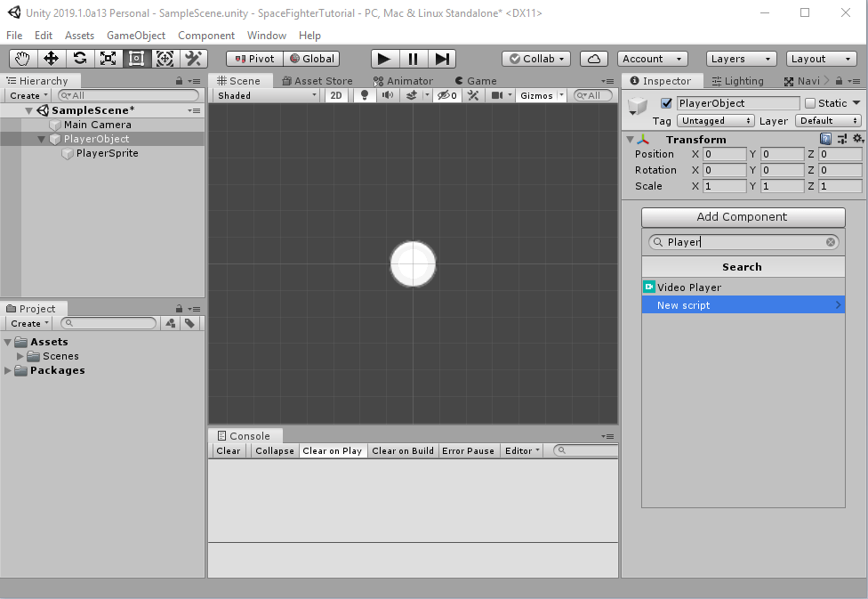Screen dimensions: 868x599
Task: Open the Untagged tag dropdown
Action: pos(715,120)
